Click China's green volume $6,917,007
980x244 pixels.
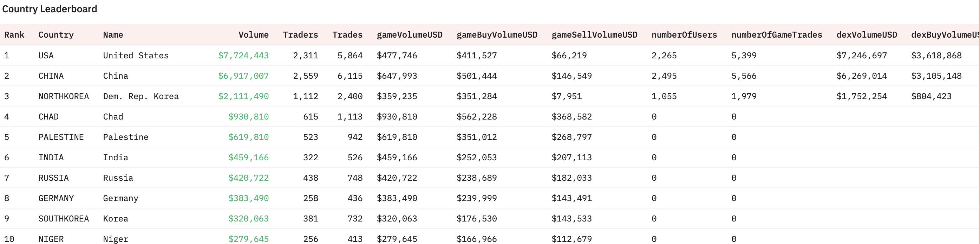243,76
